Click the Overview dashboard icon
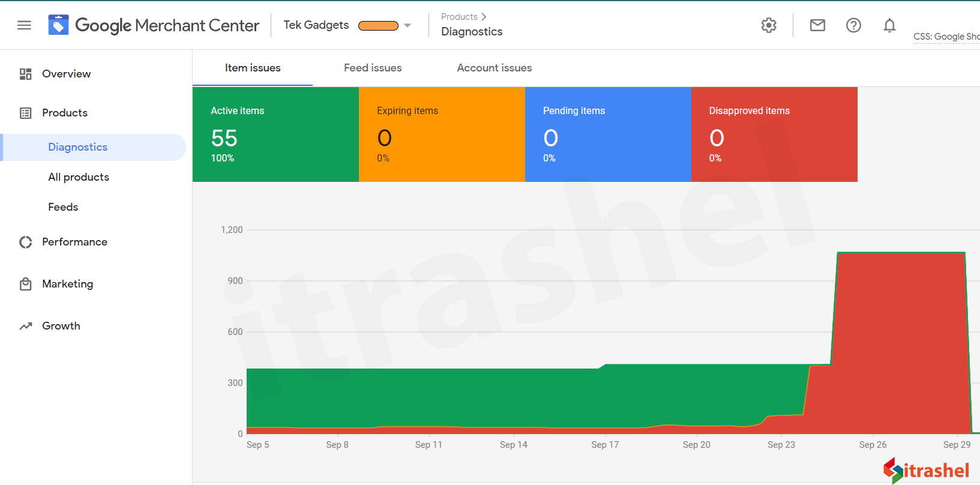The image size is (980, 485). (25, 74)
